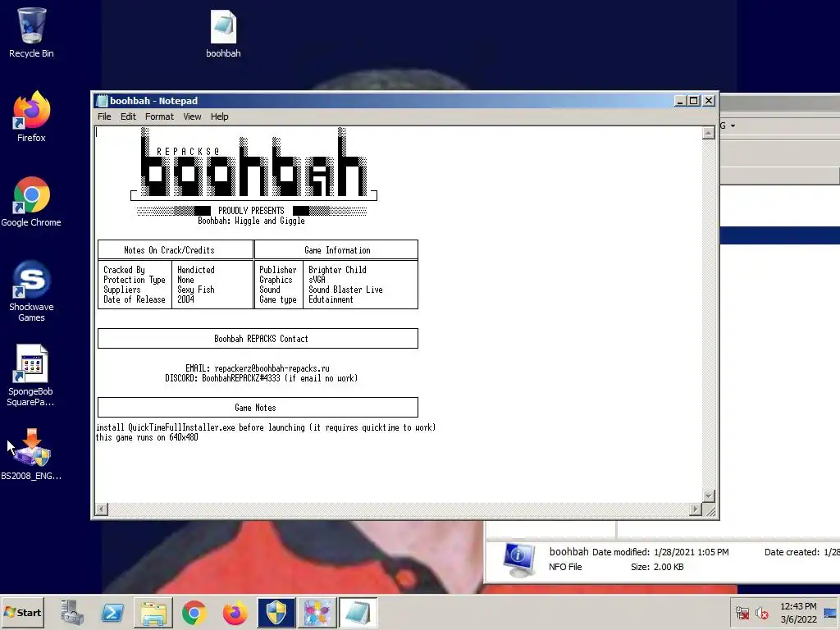Minimize the Notepad window
Viewport: 840px width, 630px height.
click(x=680, y=101)
